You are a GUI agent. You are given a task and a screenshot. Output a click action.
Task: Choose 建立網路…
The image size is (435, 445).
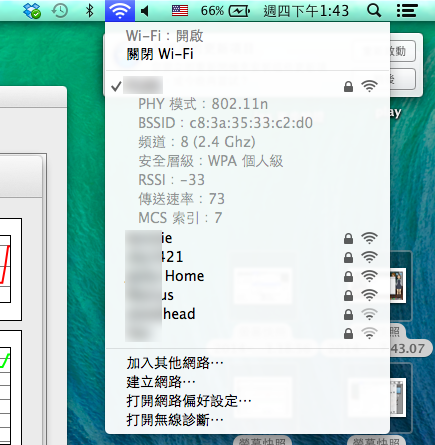(x=247, y=382)
